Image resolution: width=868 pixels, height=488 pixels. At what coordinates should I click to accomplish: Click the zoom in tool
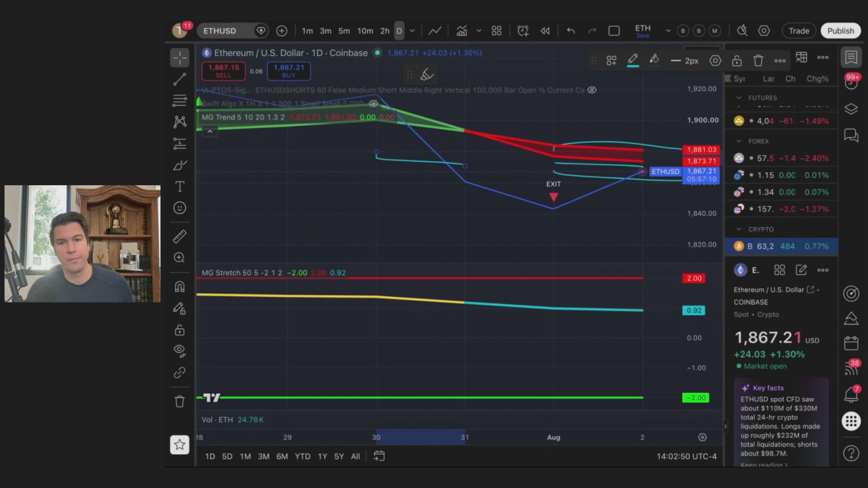[179, 258]
